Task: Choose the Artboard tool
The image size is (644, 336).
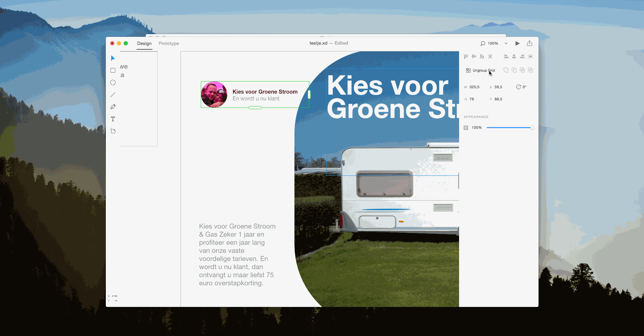Action: (x=113, y=131)
